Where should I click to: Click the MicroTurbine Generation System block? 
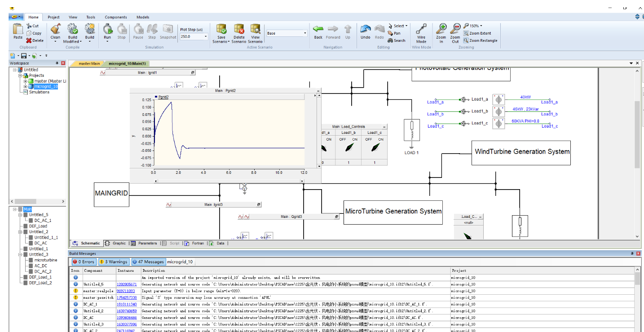(393, 212)
